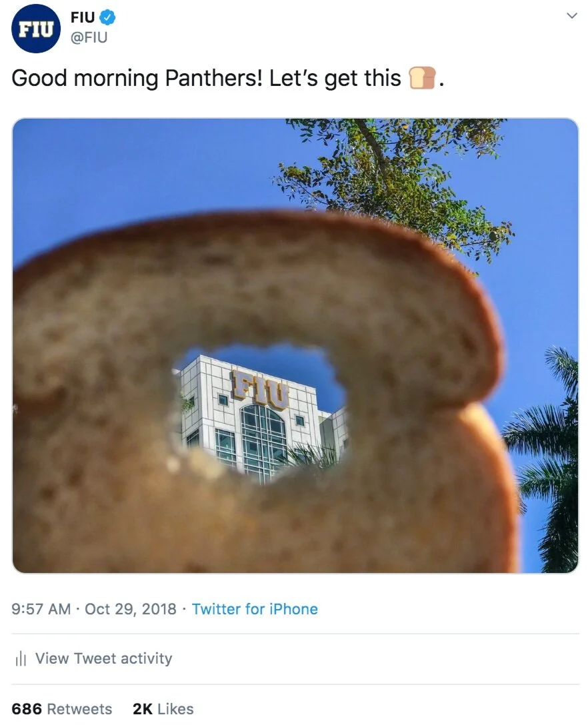Click the round FIU profile avatar
The height and width of the screenshot is (727, 588).
[x=36, y=29]
